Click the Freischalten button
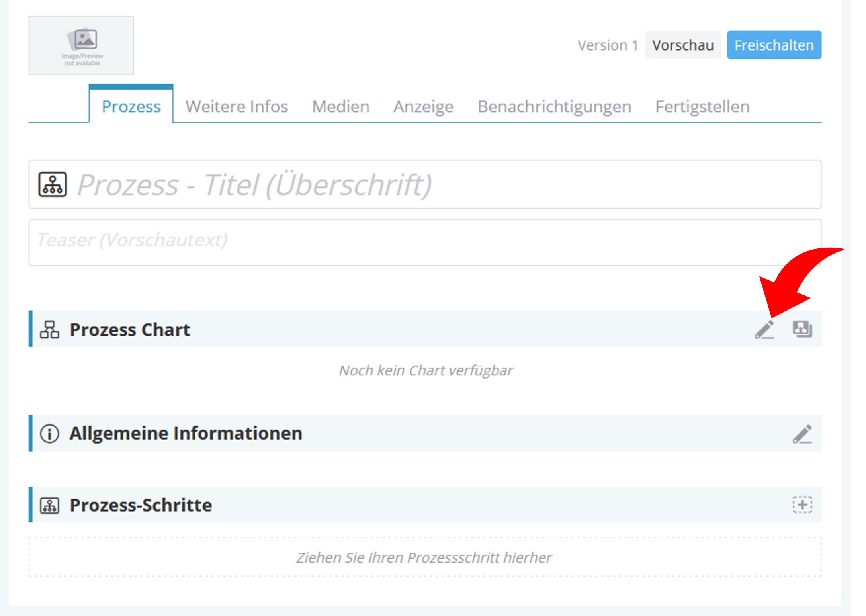Viewport: 866px width, 616px height. (x=774, y=45)
